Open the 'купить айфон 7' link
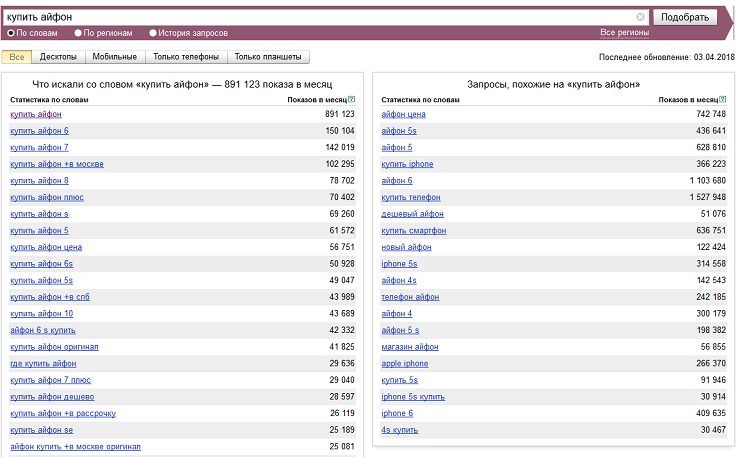The image size is (740, 457). (x=39, y=147)
